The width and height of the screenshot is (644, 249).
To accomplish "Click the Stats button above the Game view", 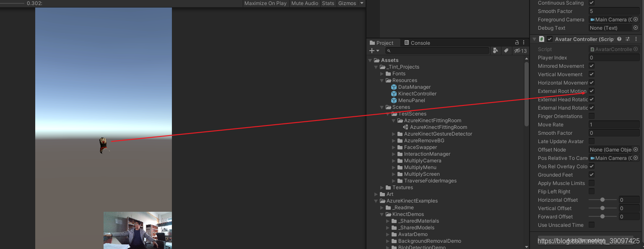I will pyautogui.click(x=328, y=3).
